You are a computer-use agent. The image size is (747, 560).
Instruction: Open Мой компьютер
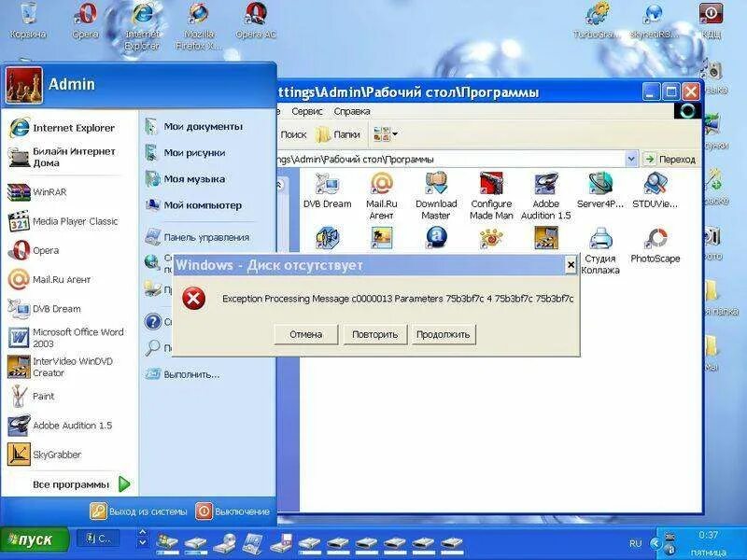point(193,205)
